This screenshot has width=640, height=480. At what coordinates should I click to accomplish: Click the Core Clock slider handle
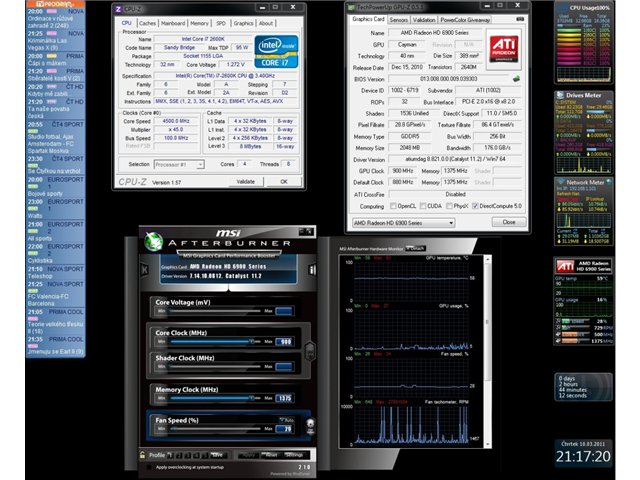coord(252,341)
